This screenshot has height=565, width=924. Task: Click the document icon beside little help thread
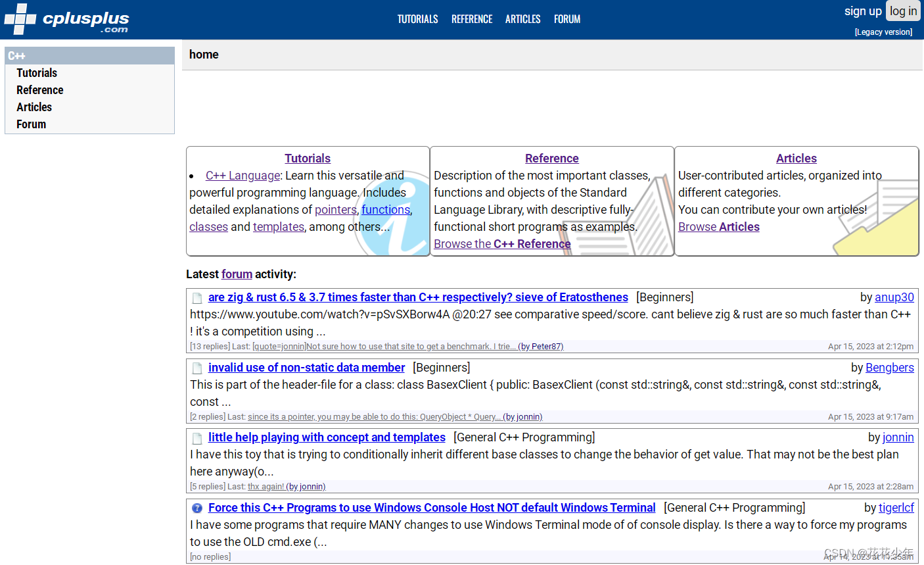coord(196,438)
